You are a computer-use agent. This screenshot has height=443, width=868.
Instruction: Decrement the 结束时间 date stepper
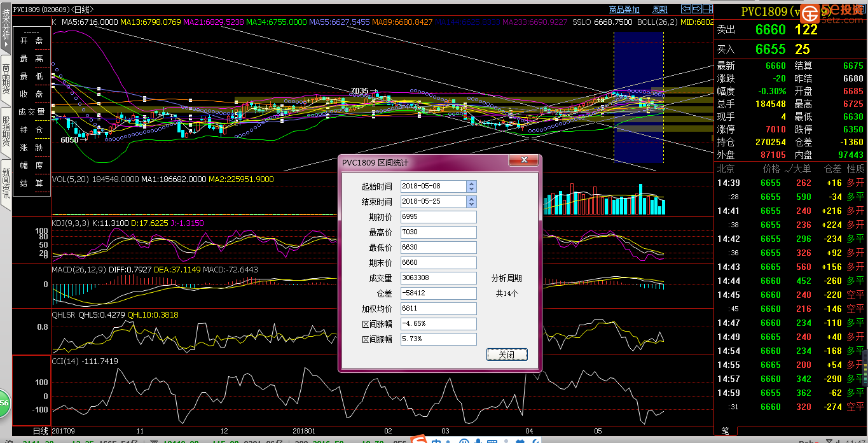[x=471, y=204]
